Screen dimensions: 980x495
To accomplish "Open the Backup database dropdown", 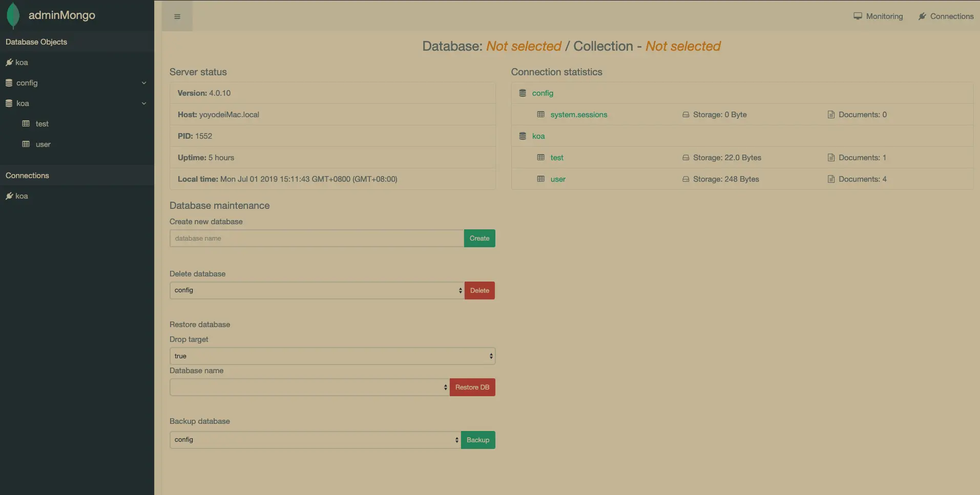I will (x=316, y=440).
